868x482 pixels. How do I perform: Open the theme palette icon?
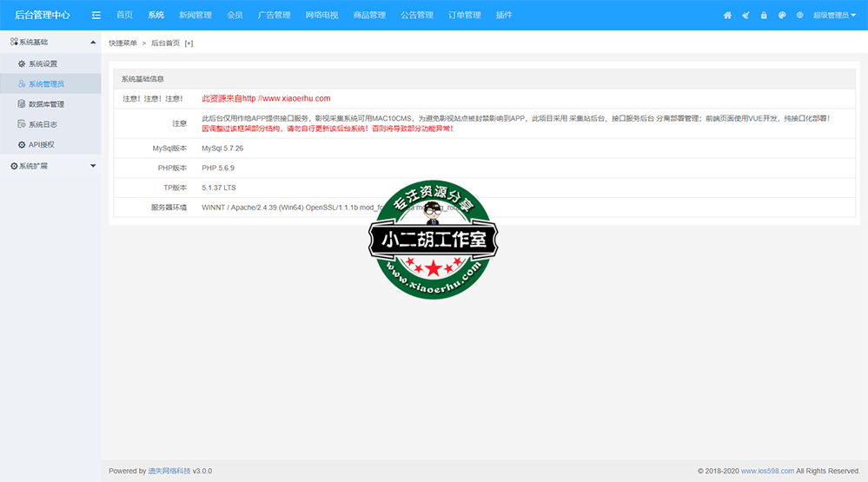(x=782, y=16)
